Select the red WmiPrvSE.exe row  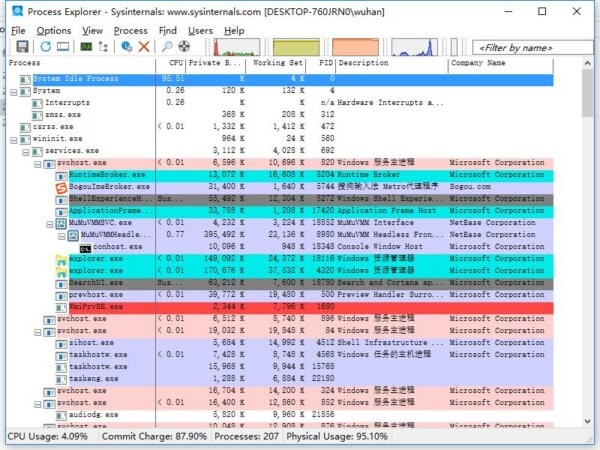[280, 307]
